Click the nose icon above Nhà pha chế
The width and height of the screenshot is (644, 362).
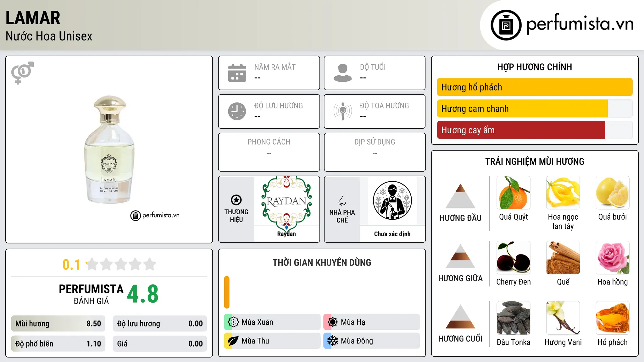[342, 200]
